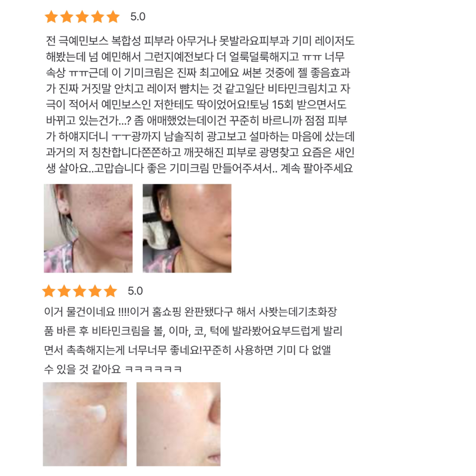Click the 5.0 score of the second review
Image resolution: width=476 pixels, height=476 pixels.
(x=135, y=291)
